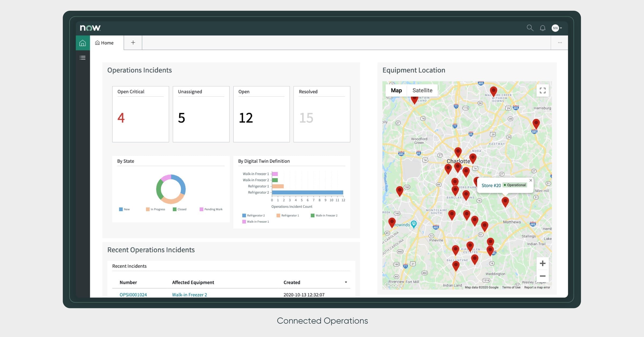This screenshot has width=644, height=337.
Task: Open the Walk-in Freezer 2 equipment link
Action: [189, 295]
